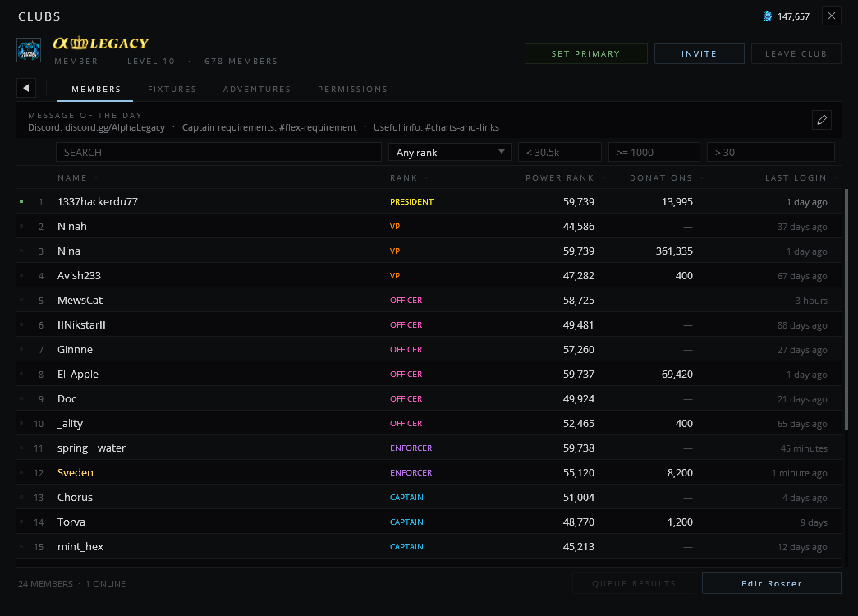
Task: Select member El_Apple
Action: click(x=429, y=374)
